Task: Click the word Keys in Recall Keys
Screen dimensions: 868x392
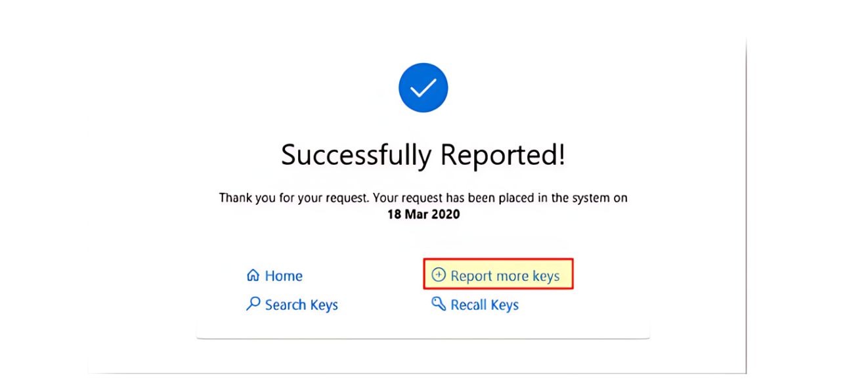Action: pyautogui.click(x=504, y=305)
